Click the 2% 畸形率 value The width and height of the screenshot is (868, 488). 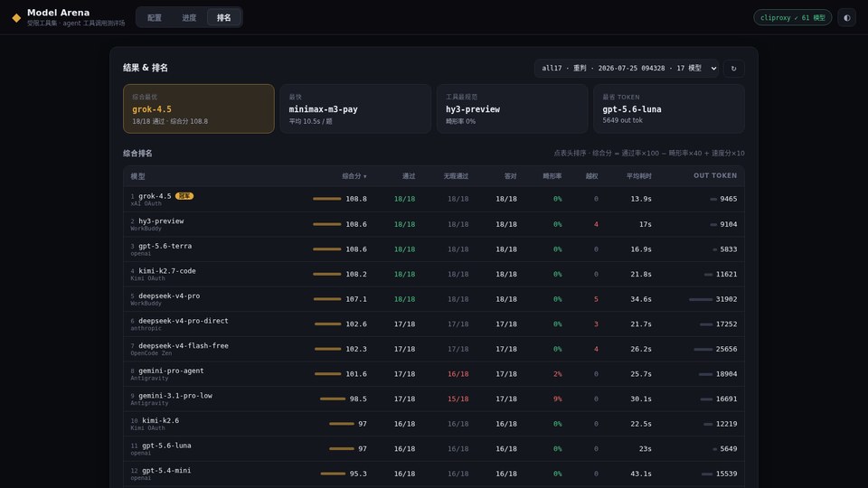558,374
